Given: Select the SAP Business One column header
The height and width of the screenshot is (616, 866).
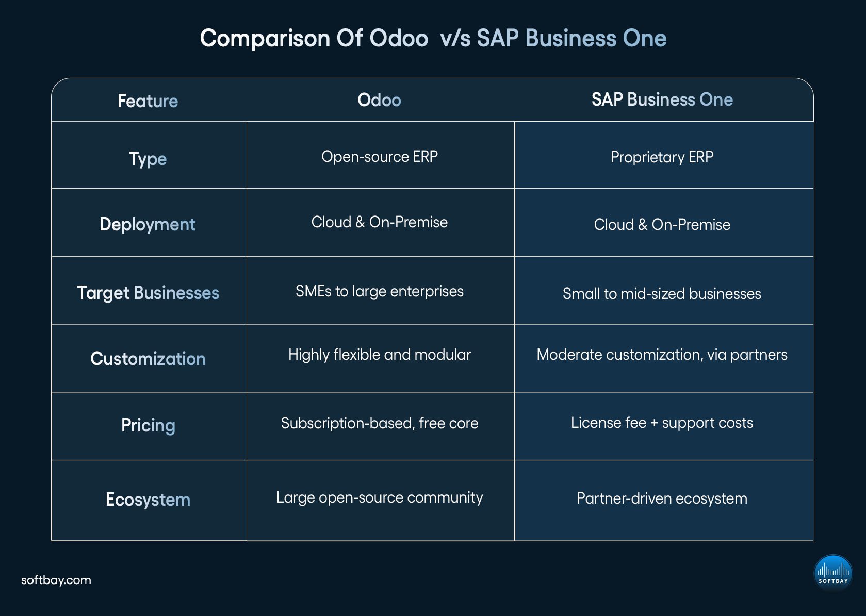Looking at the screenshot, I should pyautogui.click(x=662, y=99).
